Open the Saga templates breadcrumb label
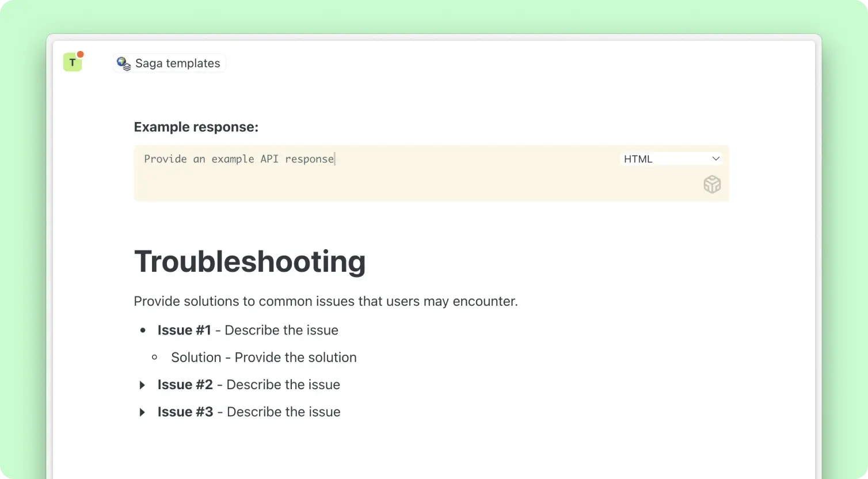 (177, 63)
